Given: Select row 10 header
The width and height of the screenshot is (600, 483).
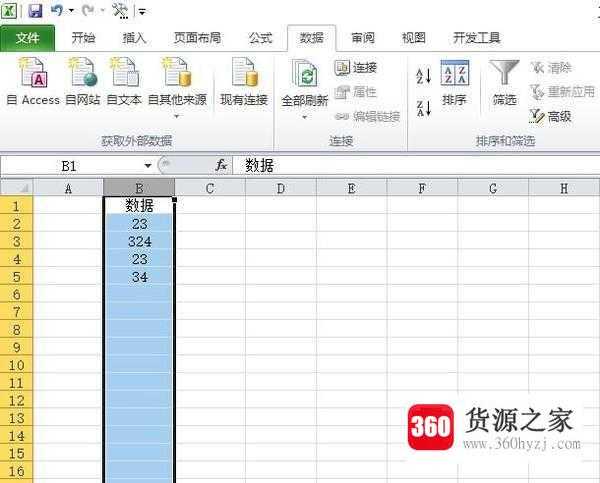Looking at the screenshot, I should click(16, 365).
